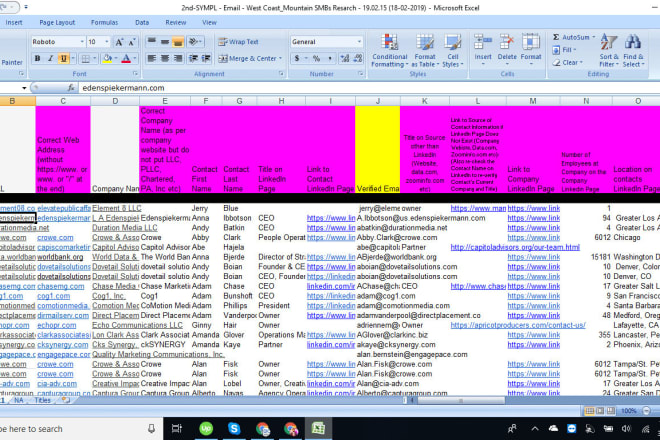Click insert function fx button
Image resolution: width=660 pixels, height=440 pixels.
click(x=71, y=88)
